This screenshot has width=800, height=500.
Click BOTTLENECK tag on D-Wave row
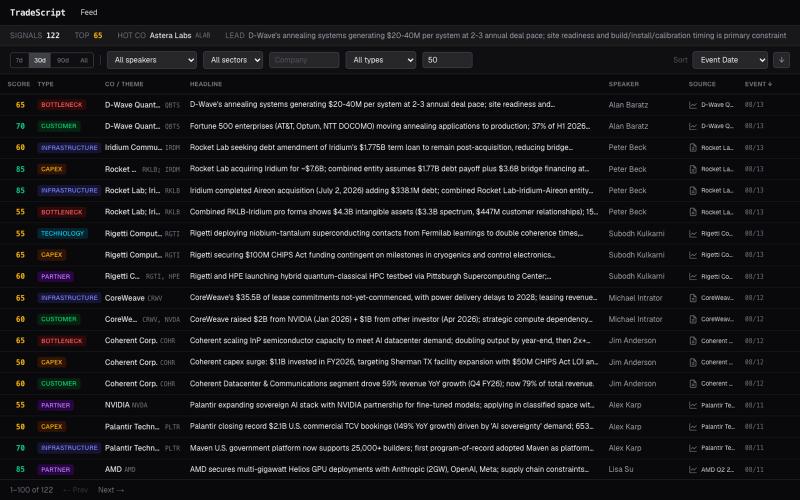(x=62, y=105)
